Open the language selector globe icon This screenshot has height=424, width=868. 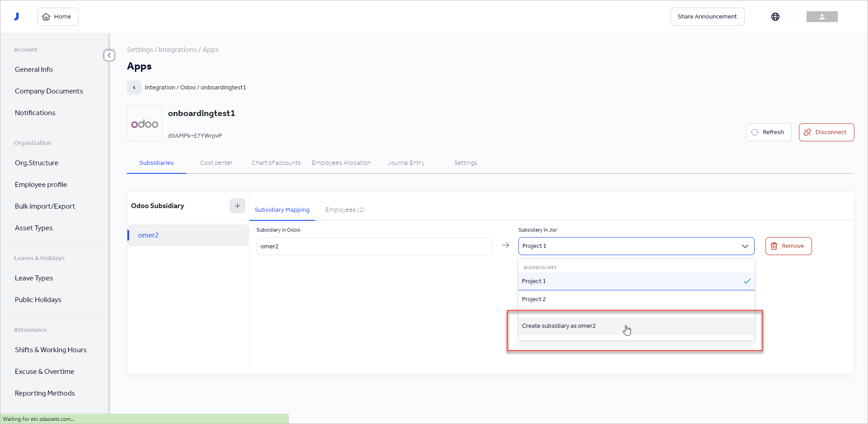point(775,17)
